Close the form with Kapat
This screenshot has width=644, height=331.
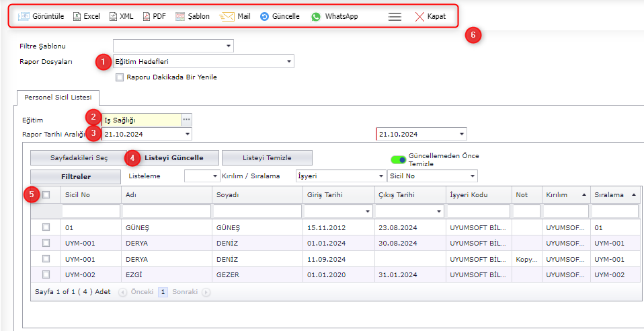430,16
